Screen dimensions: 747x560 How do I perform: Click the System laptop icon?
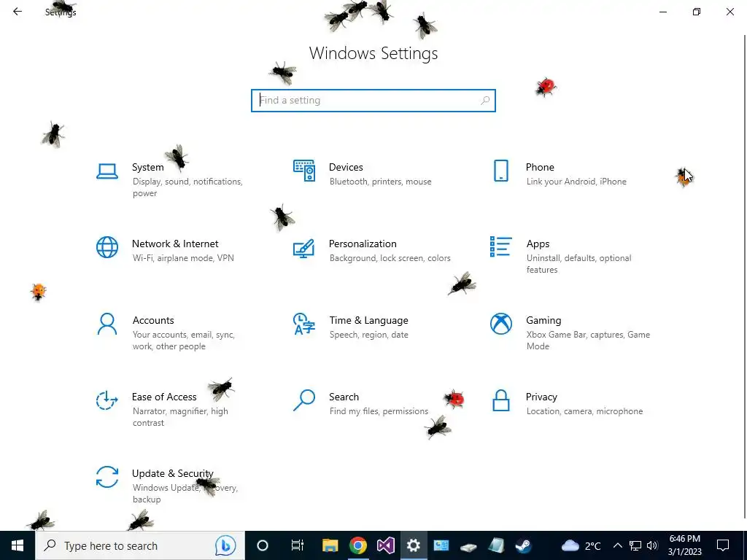coord(107,171)
